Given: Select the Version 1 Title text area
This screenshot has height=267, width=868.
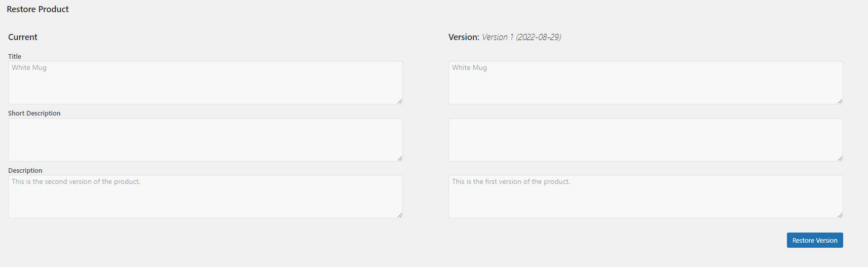Looking at the screenshot, I should point(645,83).
